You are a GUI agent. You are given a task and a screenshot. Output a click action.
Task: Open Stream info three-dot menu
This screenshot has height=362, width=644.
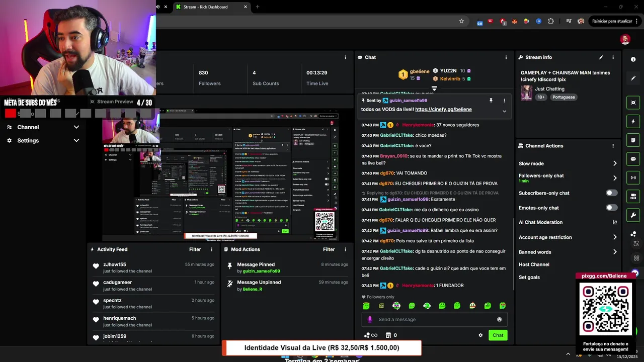613,57
